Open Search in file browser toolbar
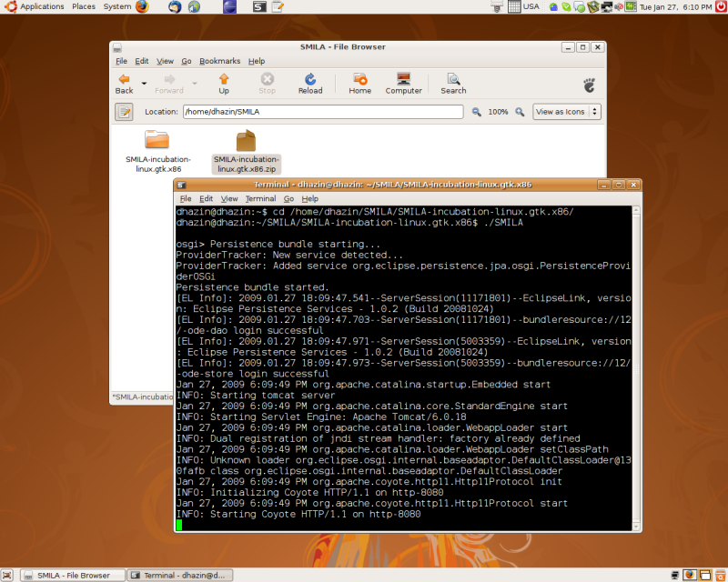The width and height of the screenshot is (728, 582). tap(453, 84)
